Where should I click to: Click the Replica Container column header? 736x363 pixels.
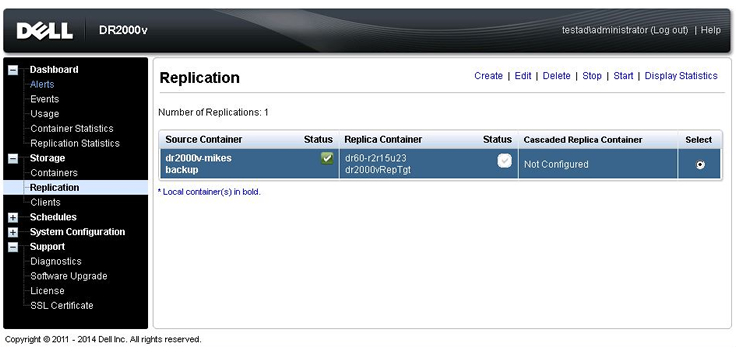coord(383,139)
